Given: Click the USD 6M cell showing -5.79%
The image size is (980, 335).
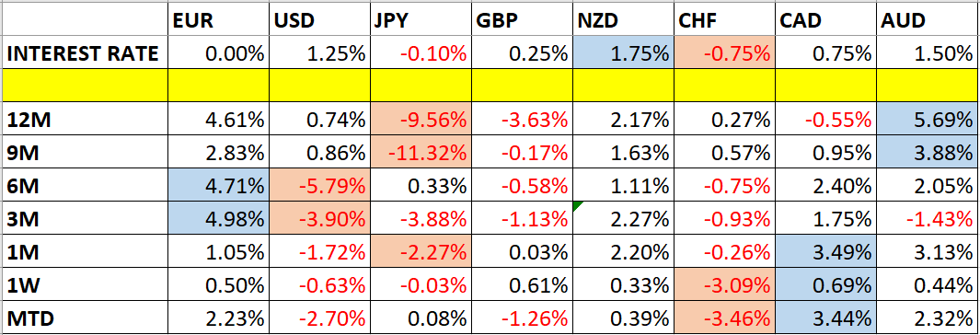Looking at the screenshot, I should coord(319,185).
